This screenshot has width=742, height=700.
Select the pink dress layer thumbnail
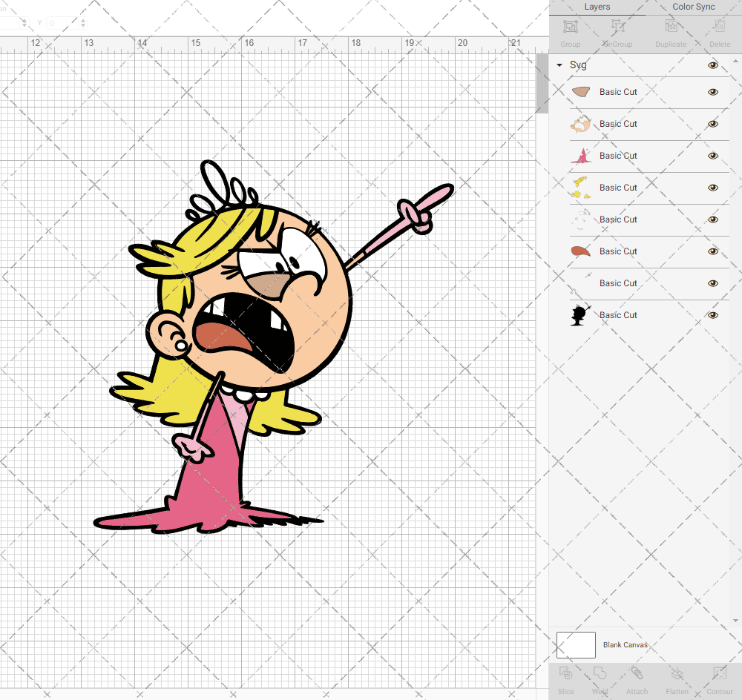581,156
